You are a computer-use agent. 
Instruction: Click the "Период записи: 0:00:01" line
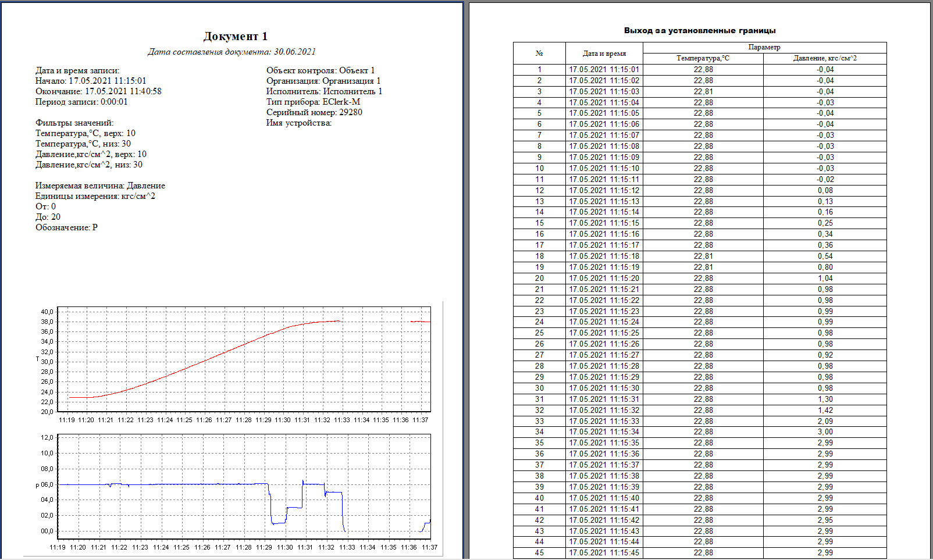tap(81, 102)
